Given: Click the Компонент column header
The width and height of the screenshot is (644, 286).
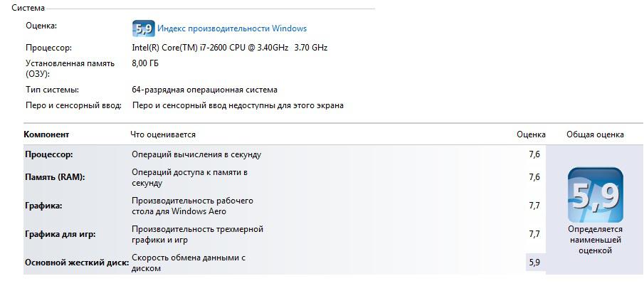Looking at the screenshot, I should (46, 134).
